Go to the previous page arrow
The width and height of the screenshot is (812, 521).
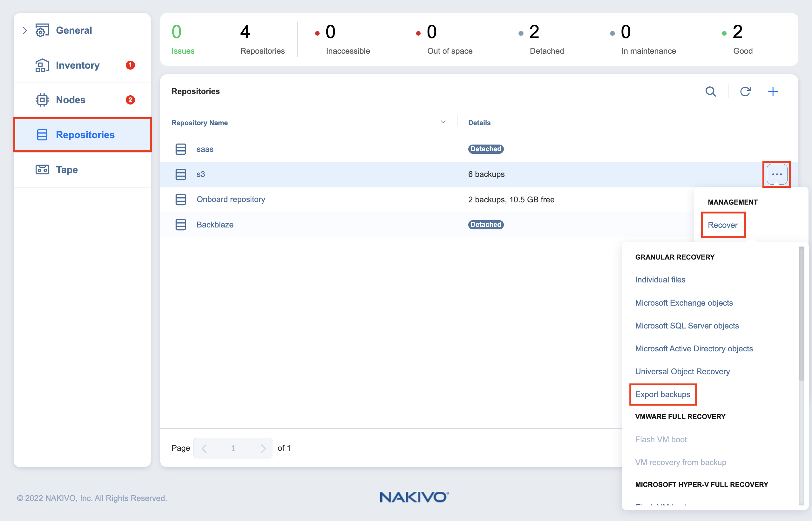point(204,448)
